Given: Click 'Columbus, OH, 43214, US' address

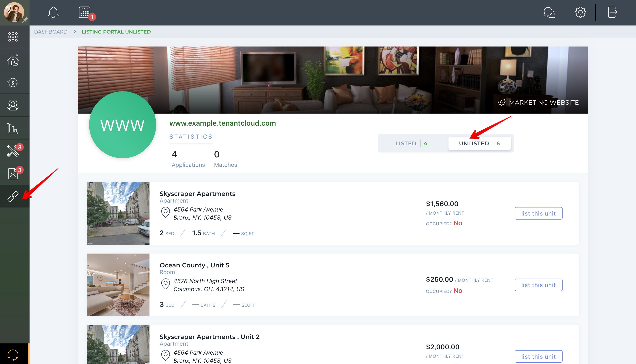Looking at the screenshot, I should pos(209,289).
